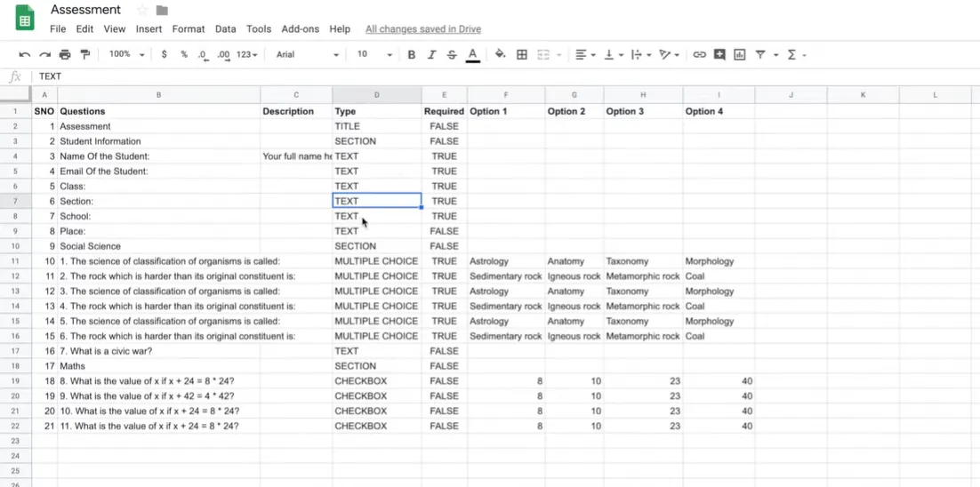Screen dimensions: 980x487
Task: Click the undo icon
Action: (x=24, y=55)
